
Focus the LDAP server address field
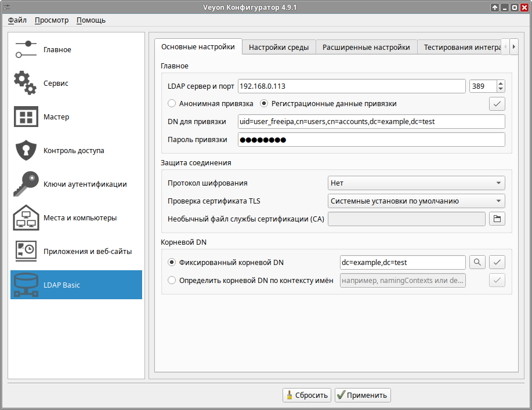(352, 86)
